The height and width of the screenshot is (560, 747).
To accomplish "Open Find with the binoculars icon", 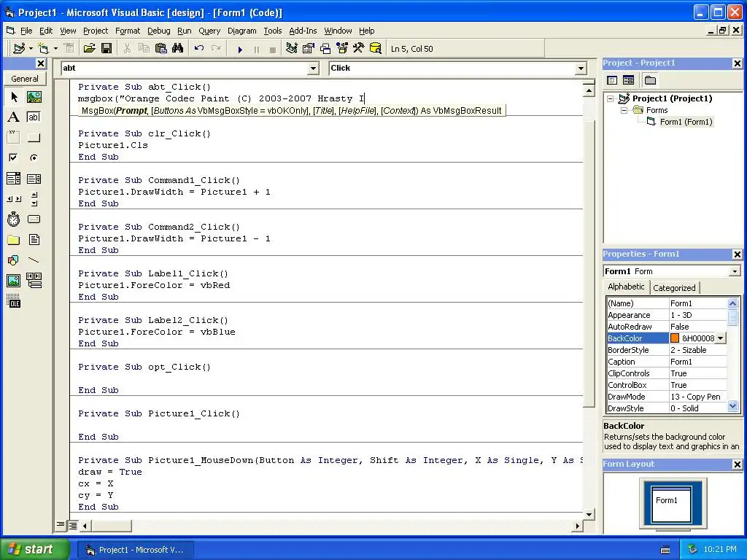I will (x=178, y=48).
